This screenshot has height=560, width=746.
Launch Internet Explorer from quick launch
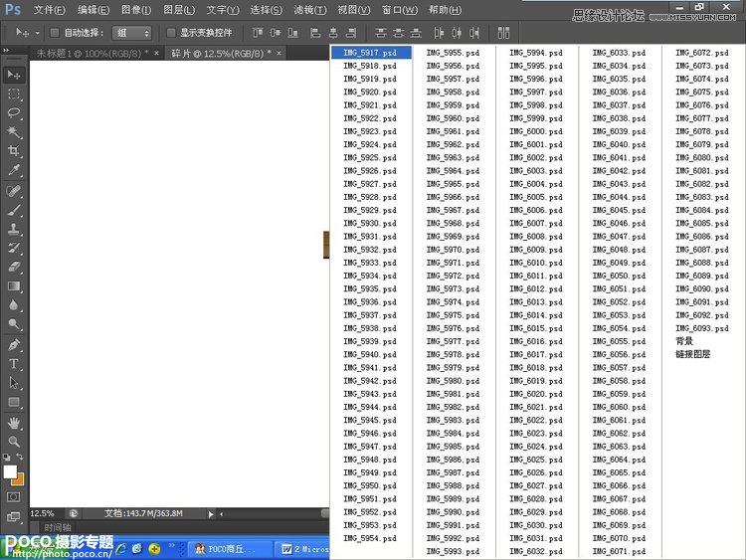pyautogui.click(x=121, y=549)
